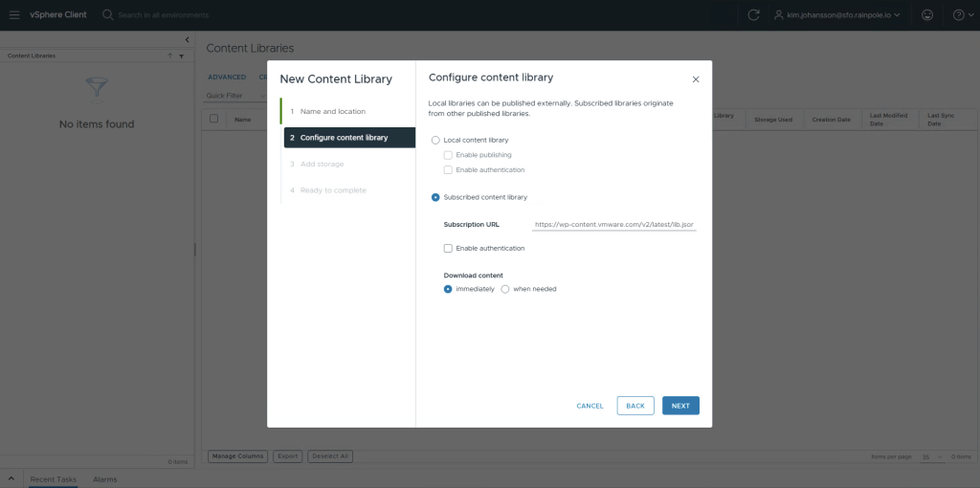Image resolution: width=980 pixels, height=488 pixels.
Task: Select download content immediately
Action: (448, 289)
